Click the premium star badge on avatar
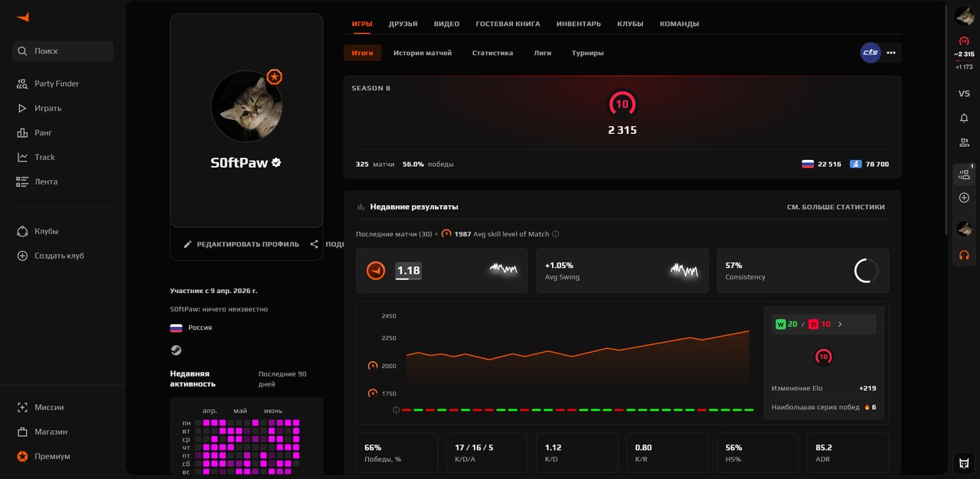The height and width of the screenshot is (479, 980). [x=274, y=77]
